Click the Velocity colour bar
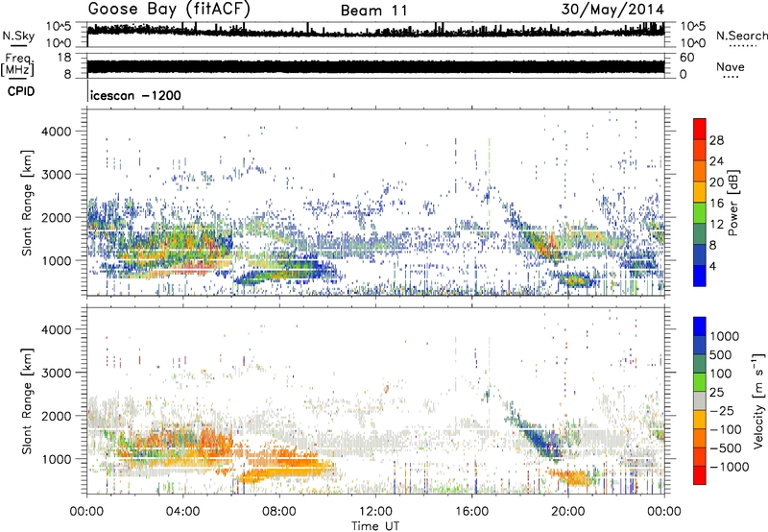This screenshot has height=532, width=768. coord(700,400)
